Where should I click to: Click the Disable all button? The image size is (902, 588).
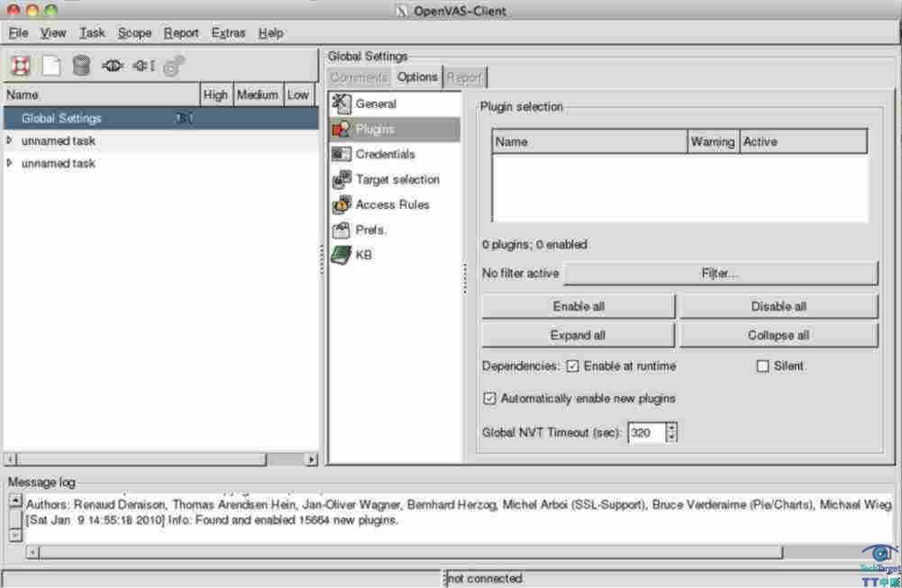point(779,306)
